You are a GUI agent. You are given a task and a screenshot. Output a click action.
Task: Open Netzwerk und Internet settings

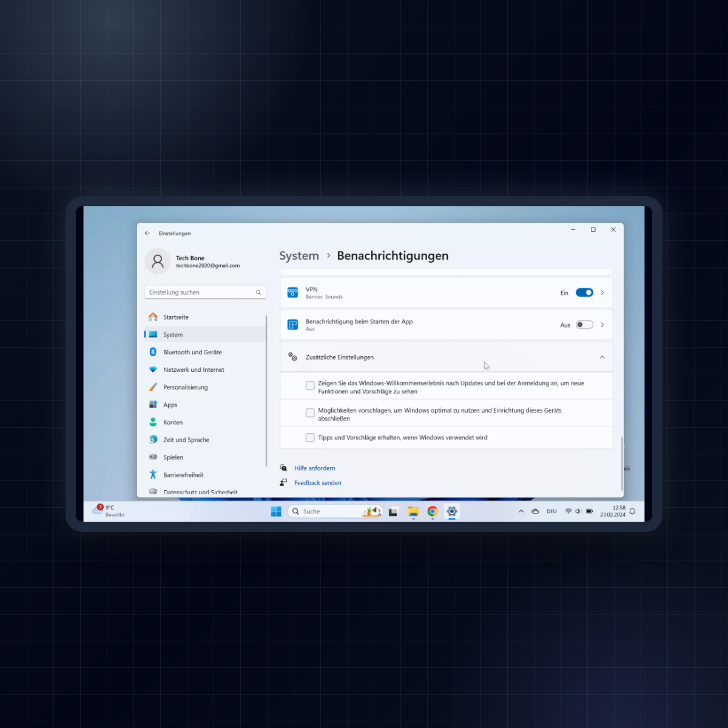(205, 370)
